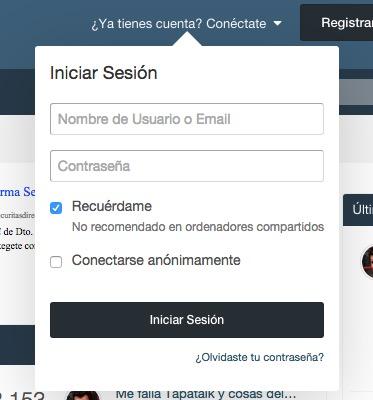Viewport: 373px width, 400px height.
Task: Click the 153 counter at bottom left
Action: tap(22, 395)
